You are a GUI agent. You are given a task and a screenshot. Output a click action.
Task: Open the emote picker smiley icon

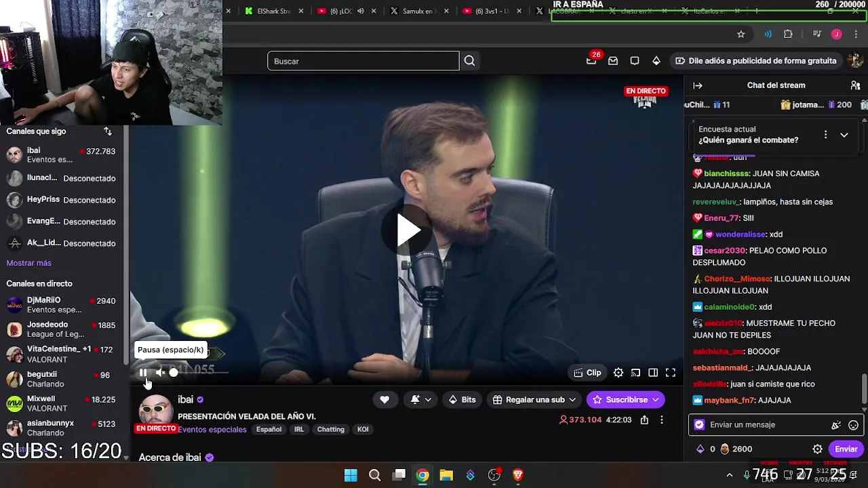click(854, 425)
